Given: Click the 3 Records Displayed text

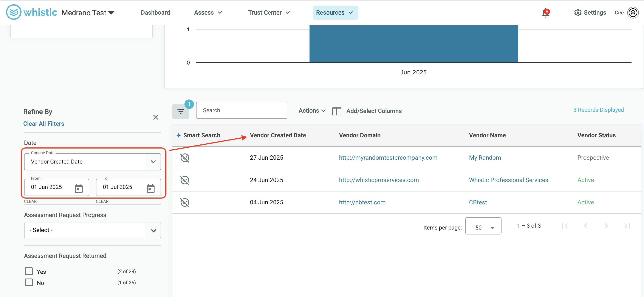Looking at the screenshot, I should point(598,110).
